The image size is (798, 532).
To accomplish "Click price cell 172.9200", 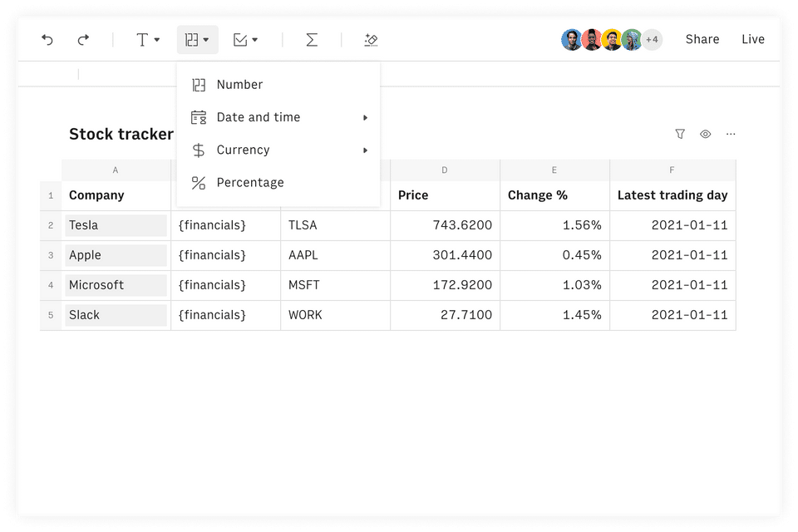I will pyautogui.click(x=445, y=285).
